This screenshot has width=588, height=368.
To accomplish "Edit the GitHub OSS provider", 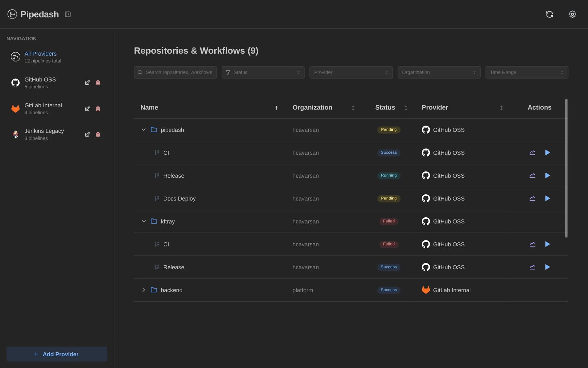I will (x=87, y=82).
